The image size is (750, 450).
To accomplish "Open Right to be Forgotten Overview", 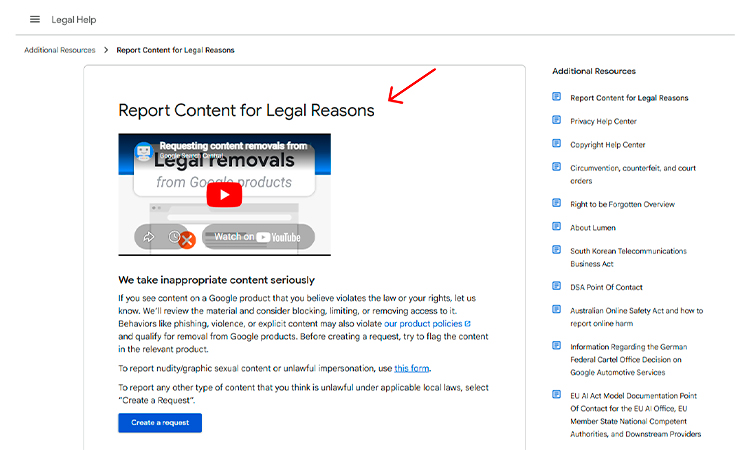I will click(x=622, y=204).
